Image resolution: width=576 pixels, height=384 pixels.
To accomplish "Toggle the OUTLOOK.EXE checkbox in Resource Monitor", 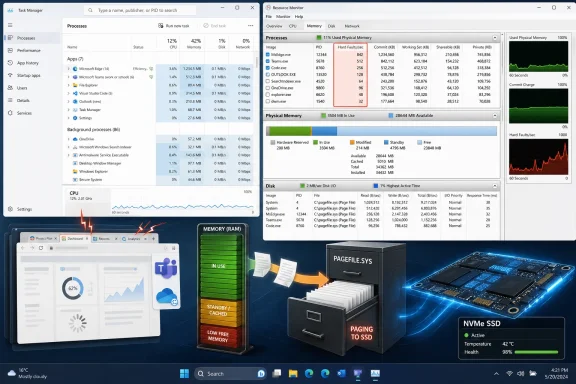I will 268,74.
